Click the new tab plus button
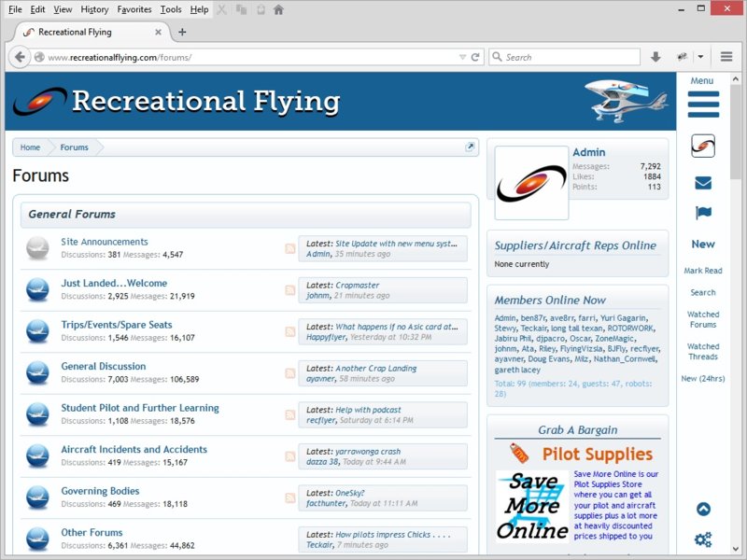Image resolution: width=747 pixels, height=560 pixels. (182, 32)
